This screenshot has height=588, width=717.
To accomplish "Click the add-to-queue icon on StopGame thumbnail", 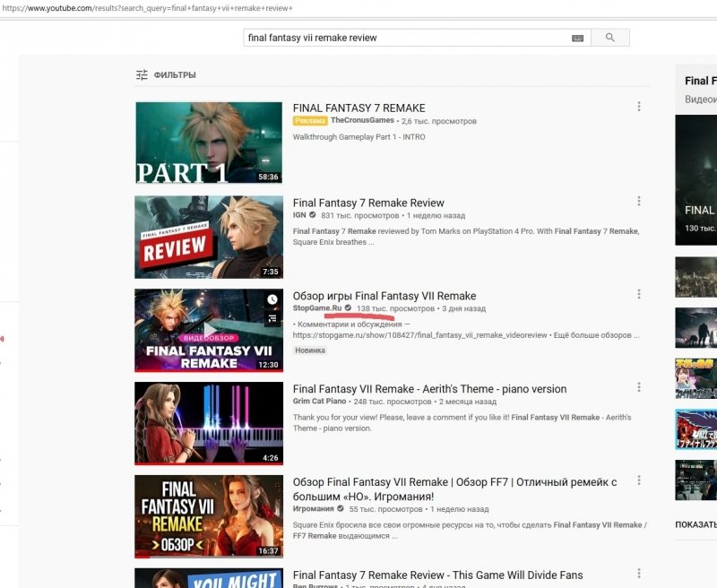I will point(272,318).
